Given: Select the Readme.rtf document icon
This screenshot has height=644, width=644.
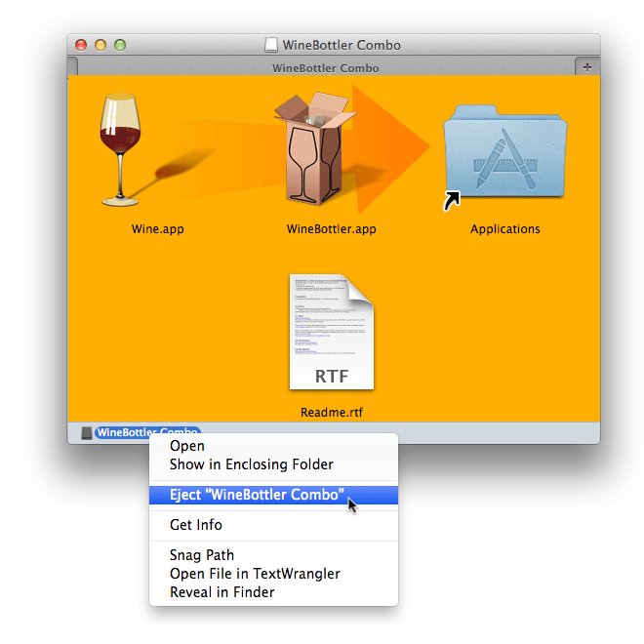Looking at the screenshot, I should point(332,332).
